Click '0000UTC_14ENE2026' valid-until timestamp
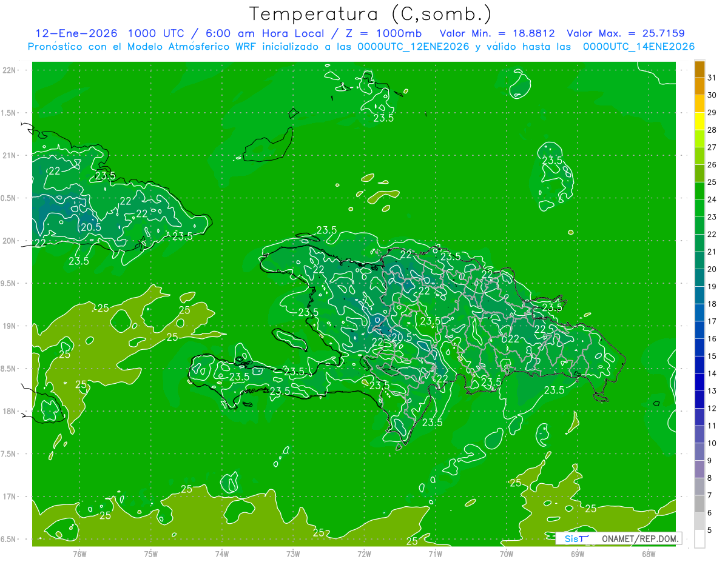The width and height of the screenshot is (728, 562). click(x=639, y=47)
